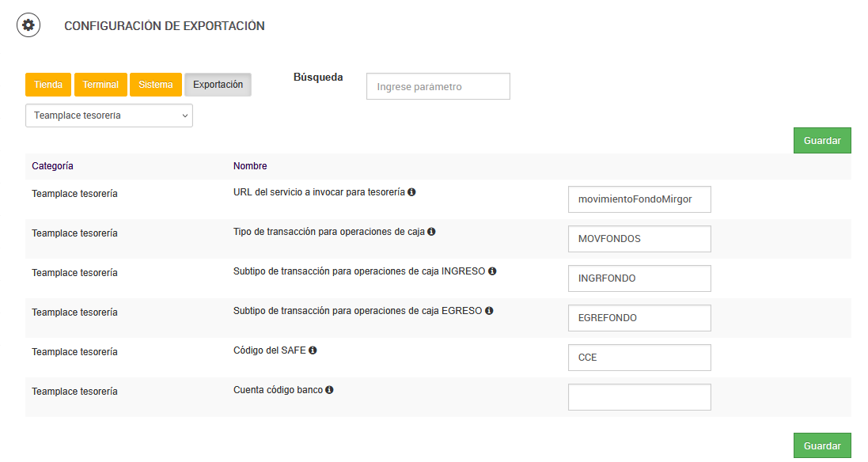
Task: Click the empty Cuenta código banco field
Action: point(639,397)
